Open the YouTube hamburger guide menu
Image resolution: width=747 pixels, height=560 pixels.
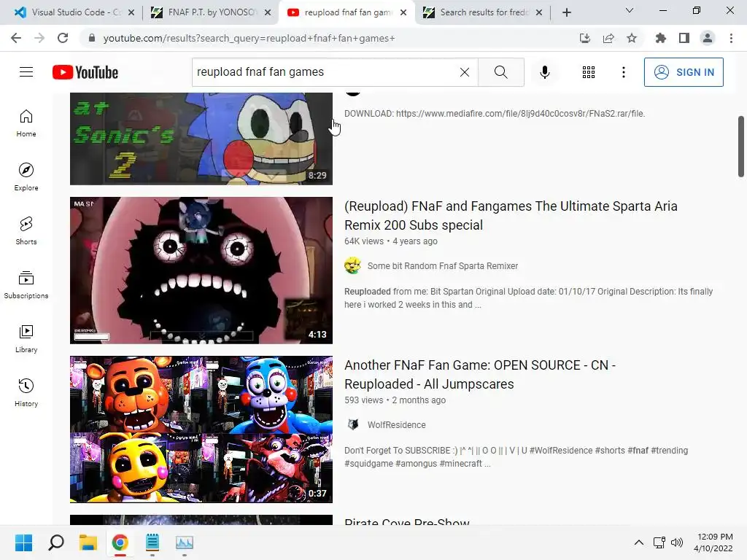(26, 72)
